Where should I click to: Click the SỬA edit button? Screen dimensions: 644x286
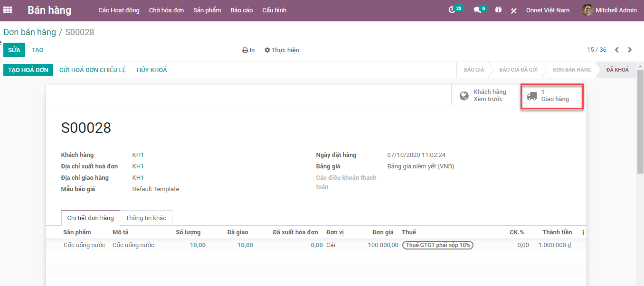click(x=14, y=50)
